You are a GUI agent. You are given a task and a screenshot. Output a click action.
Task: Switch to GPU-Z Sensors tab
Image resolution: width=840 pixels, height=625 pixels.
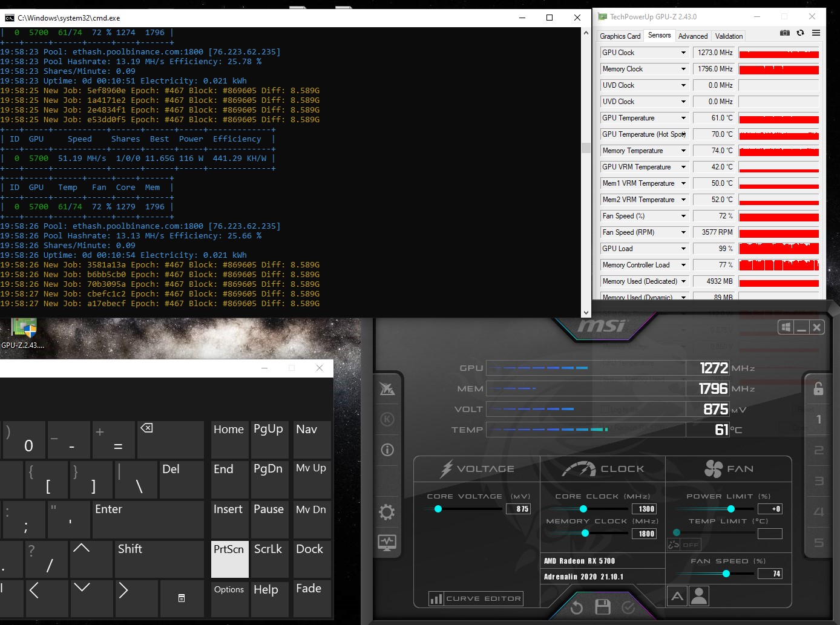pos(659,35)
